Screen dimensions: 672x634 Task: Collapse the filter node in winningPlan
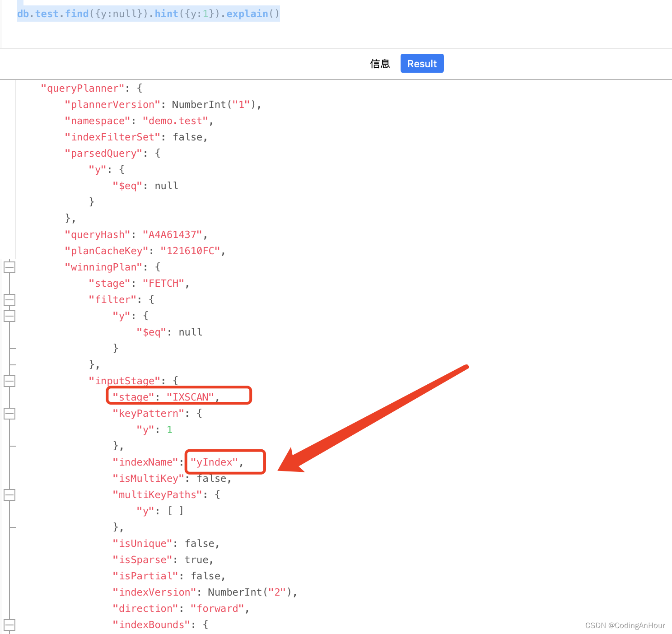(9, 299)
